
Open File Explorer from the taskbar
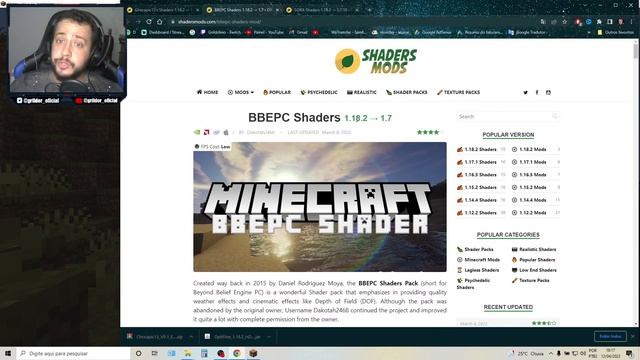[x=188, y=353]
